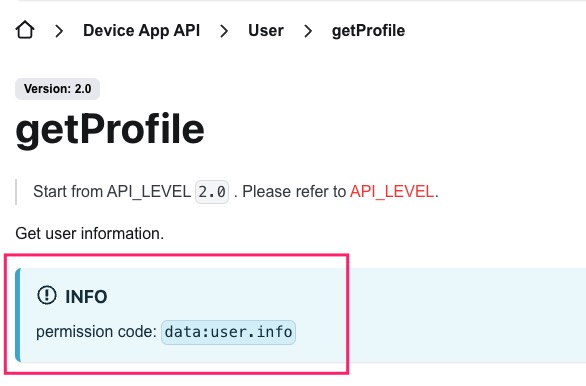Select the 'Get user information.' text

[90, 234]
